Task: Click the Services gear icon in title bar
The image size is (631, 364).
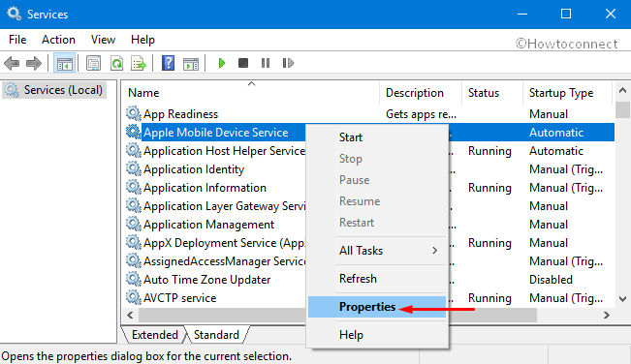Action: pyautogui.click(x=14, y=14)
